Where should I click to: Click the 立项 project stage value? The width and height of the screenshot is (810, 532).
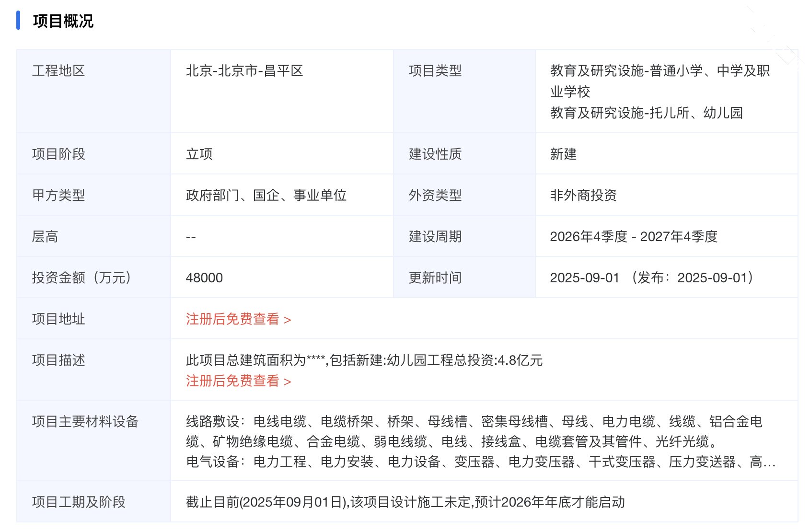coord(199,154)
